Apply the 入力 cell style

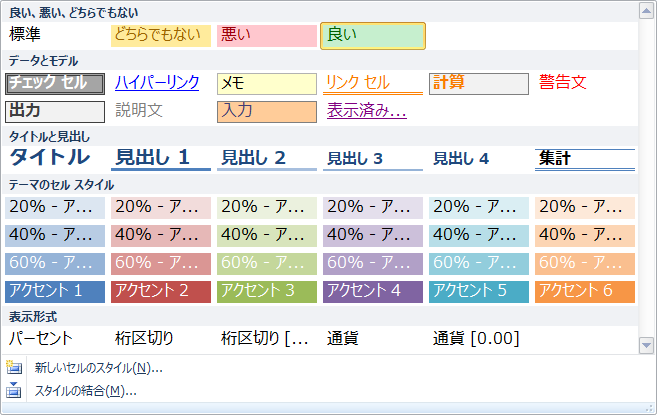(267, 112)
